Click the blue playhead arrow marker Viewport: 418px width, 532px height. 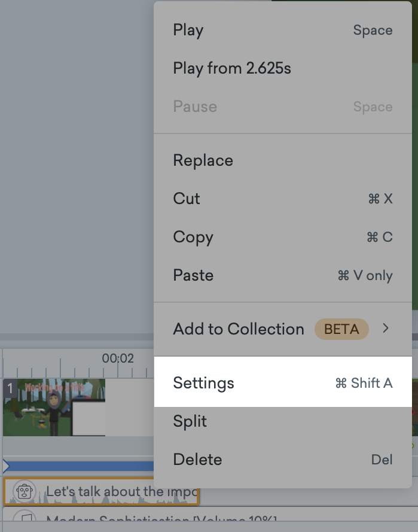(6, 466)
